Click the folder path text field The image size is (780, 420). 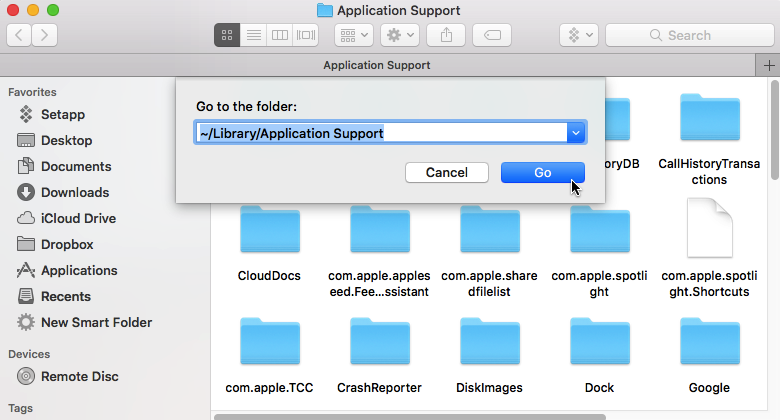click(x=381, y=133)
